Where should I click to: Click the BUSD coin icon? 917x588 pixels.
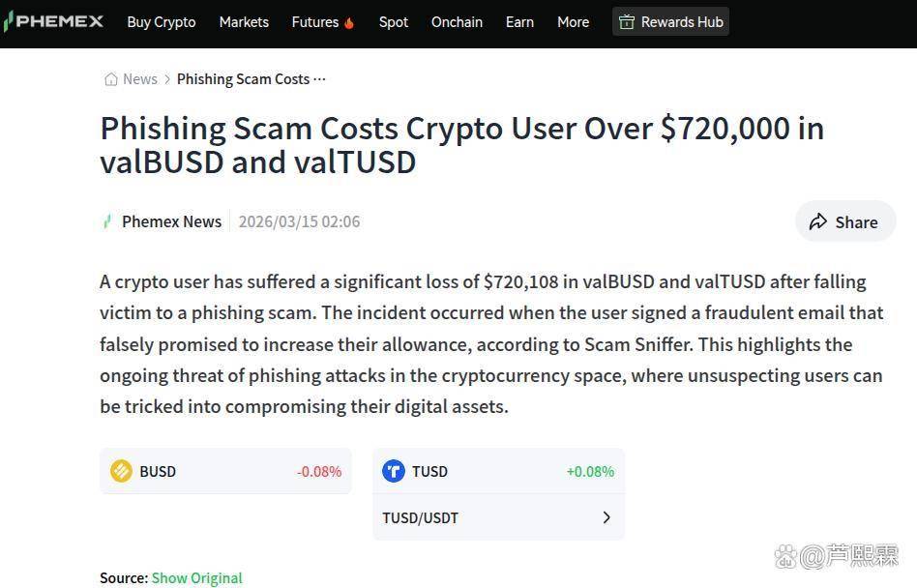[121, 471]
